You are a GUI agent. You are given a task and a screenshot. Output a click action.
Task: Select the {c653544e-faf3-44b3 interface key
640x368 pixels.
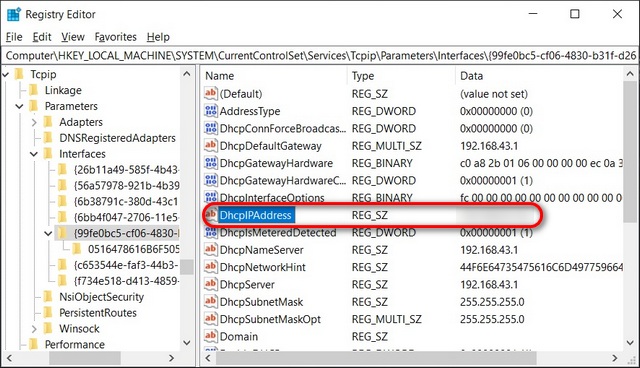point(126,265)
